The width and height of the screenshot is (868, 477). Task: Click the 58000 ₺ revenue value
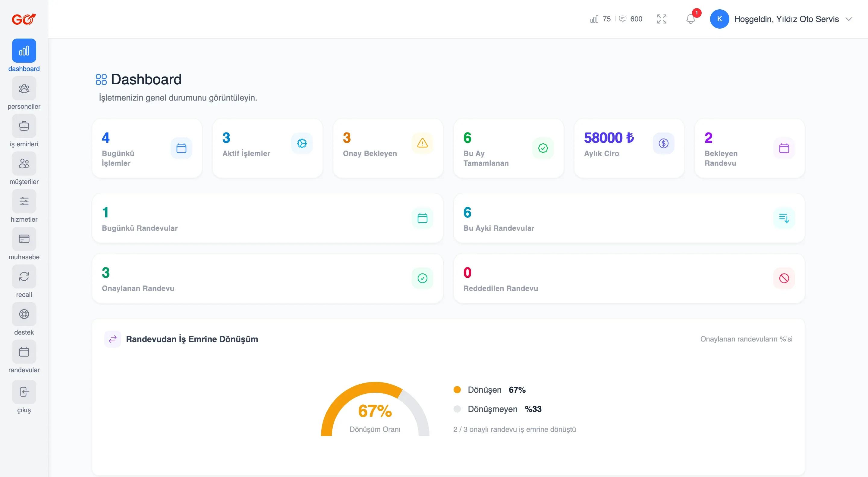[609, 138]
